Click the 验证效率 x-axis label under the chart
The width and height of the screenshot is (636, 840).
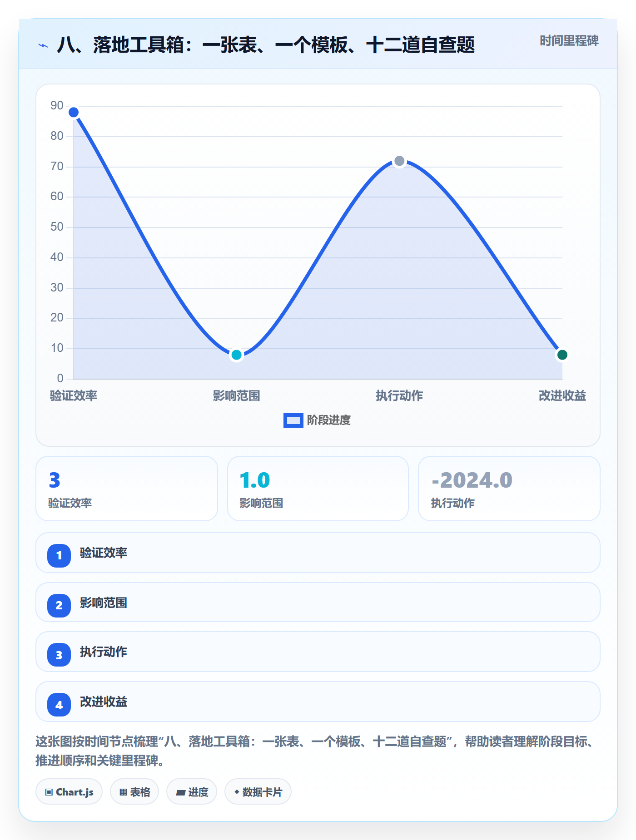[x=74, y=396]
